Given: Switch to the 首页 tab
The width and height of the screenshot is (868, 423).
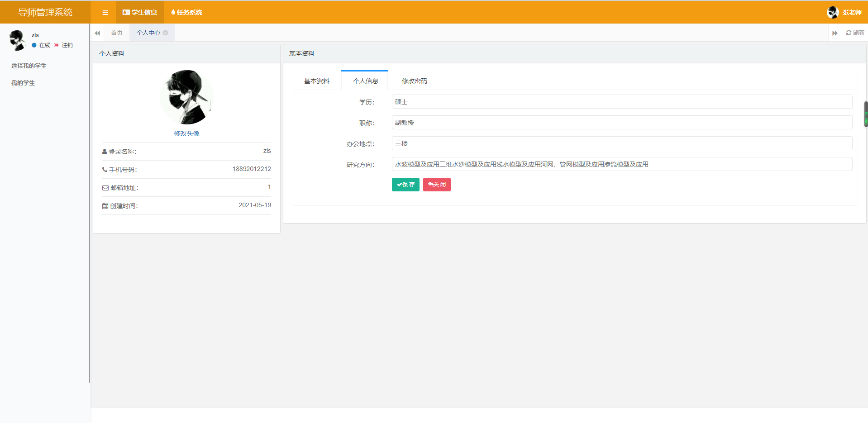Looking at the screenshot, I should click(x=117, y=33).
